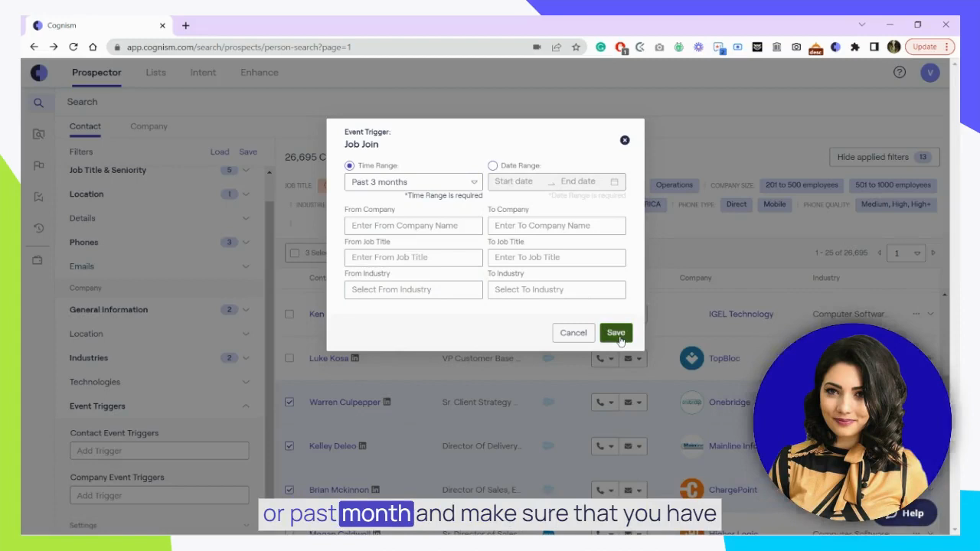Open Kelley Deleo's LinkedIn icon
This screenshot has width=980, height=551.
coord(363,446)
